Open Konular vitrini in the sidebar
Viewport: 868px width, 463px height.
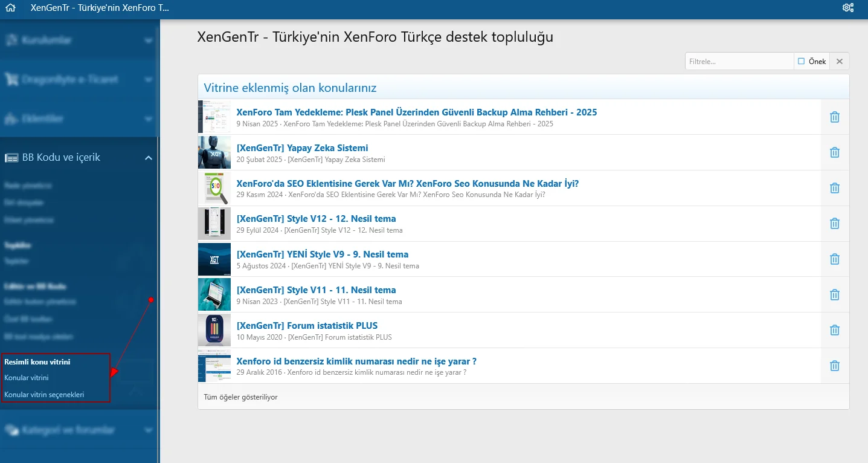click(27, 378)
